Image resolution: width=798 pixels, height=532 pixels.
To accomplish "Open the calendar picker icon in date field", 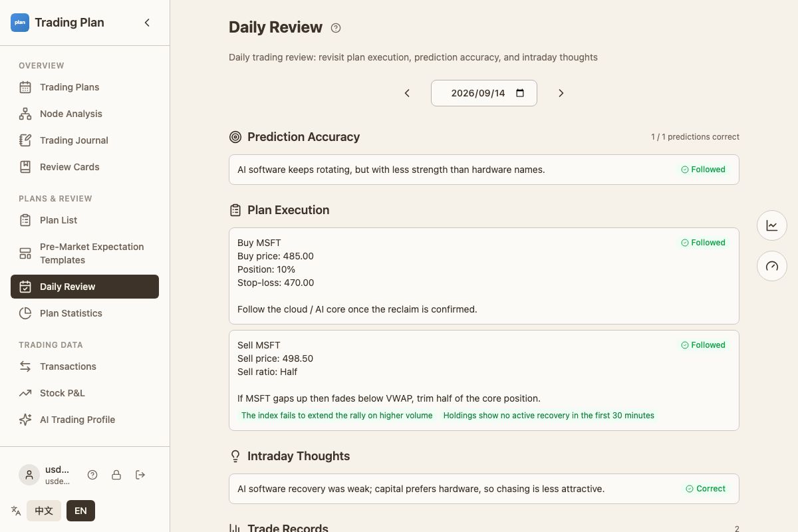I will 520,93.
